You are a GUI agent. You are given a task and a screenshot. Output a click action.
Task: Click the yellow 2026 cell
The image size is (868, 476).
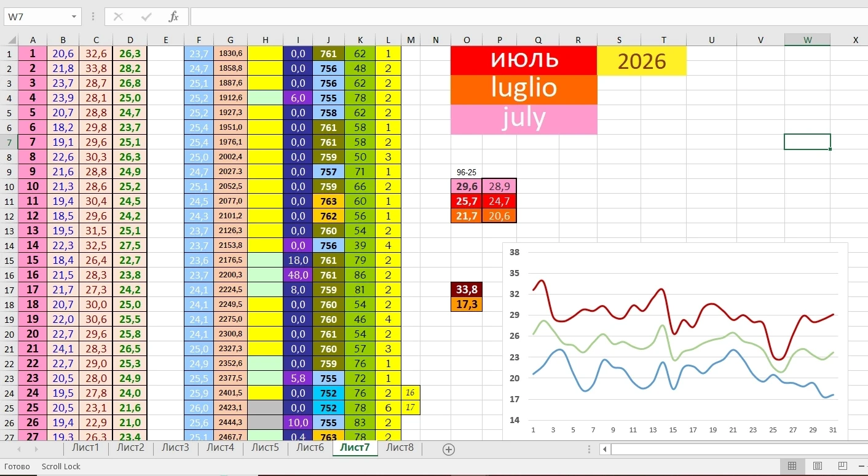tap(642, 61)
